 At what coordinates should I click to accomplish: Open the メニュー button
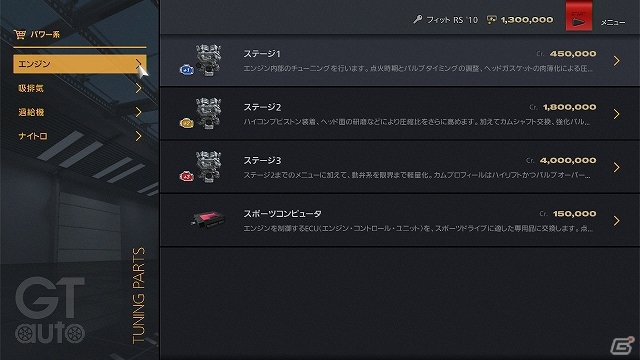point(613,22)
